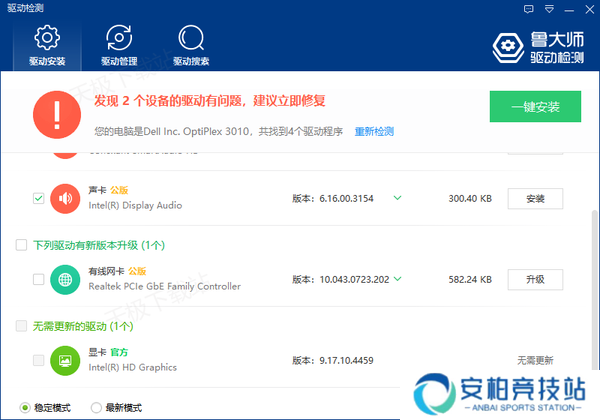
Task: Click the green 一键安装 button
Action: coord(535,106)
